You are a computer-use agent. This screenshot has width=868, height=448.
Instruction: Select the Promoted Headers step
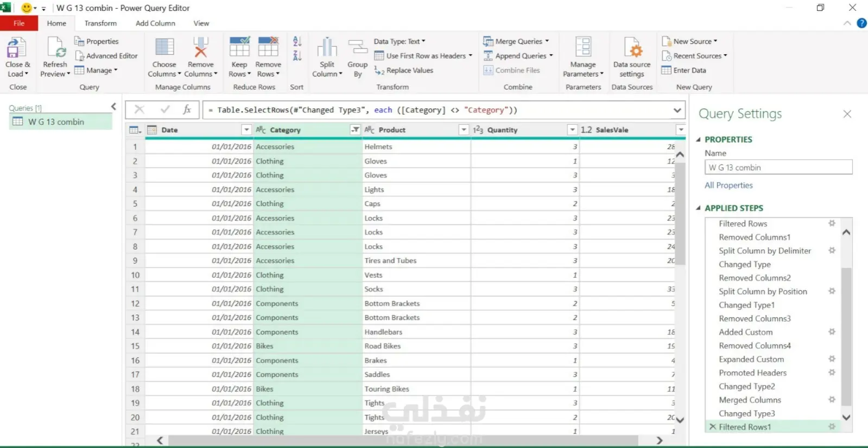[753, 373]
